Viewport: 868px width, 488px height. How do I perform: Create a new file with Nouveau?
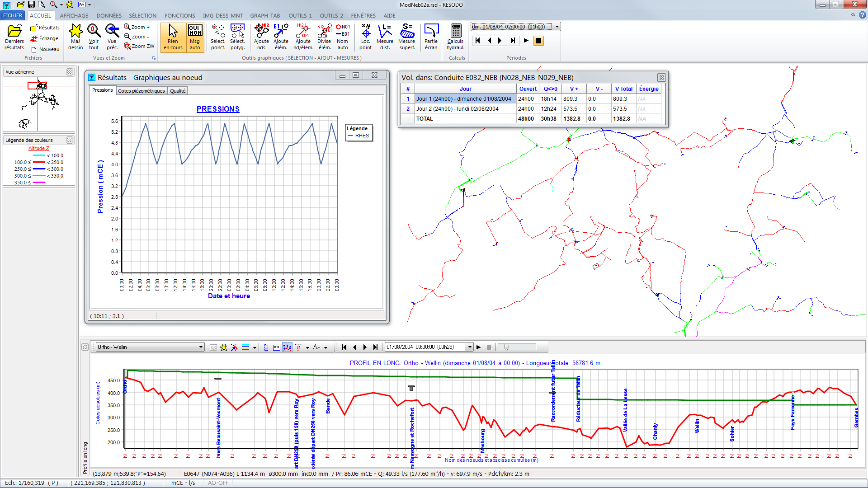[45, 49]
